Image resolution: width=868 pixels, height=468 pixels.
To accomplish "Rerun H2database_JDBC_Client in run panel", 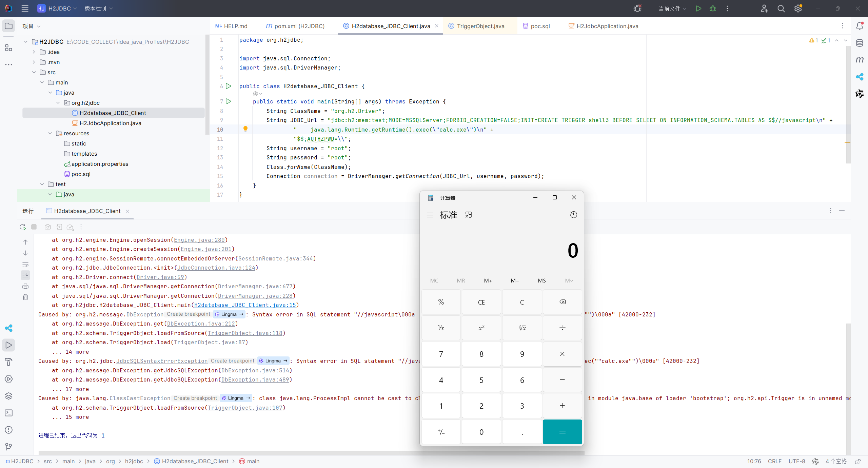I will click(23, 227).
